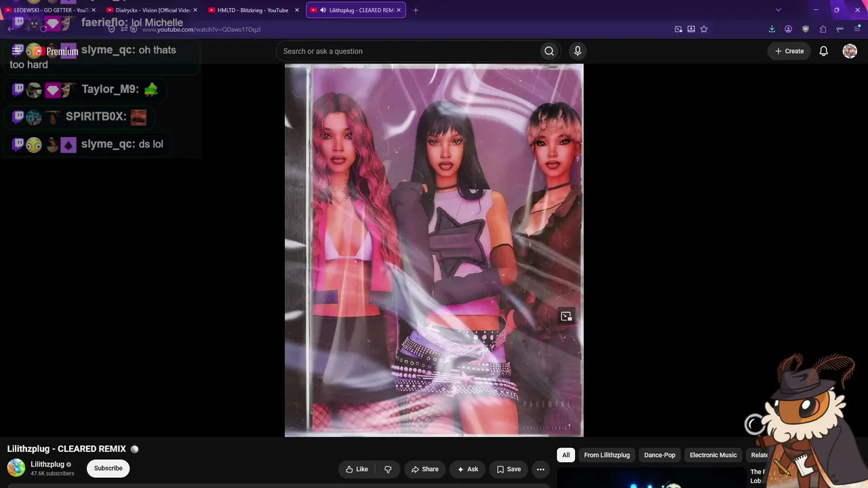This screenshot has height=488, width=868.
Task: Open more actions ellipsis menu
Action: tap(540, 469)
